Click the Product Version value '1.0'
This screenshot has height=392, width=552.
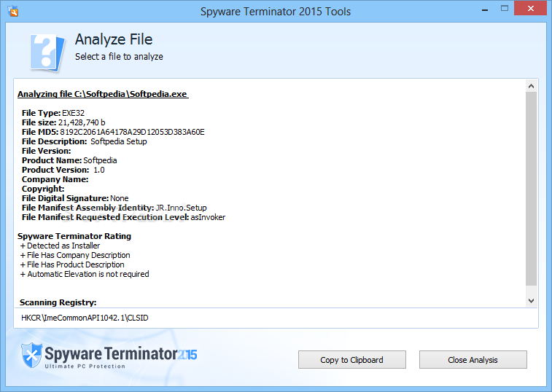click(99, 170)
